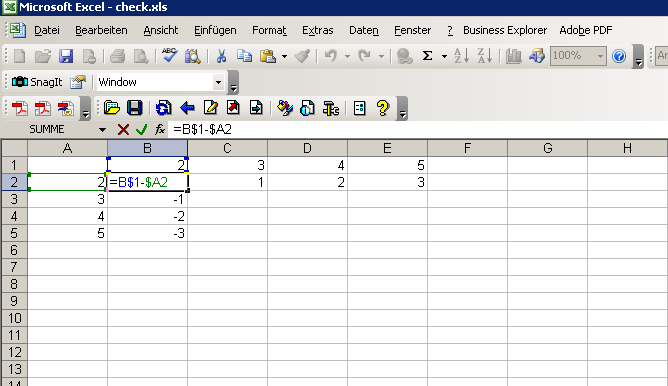
Task: Cancel formula entry with red X
Action: point(123,129)
